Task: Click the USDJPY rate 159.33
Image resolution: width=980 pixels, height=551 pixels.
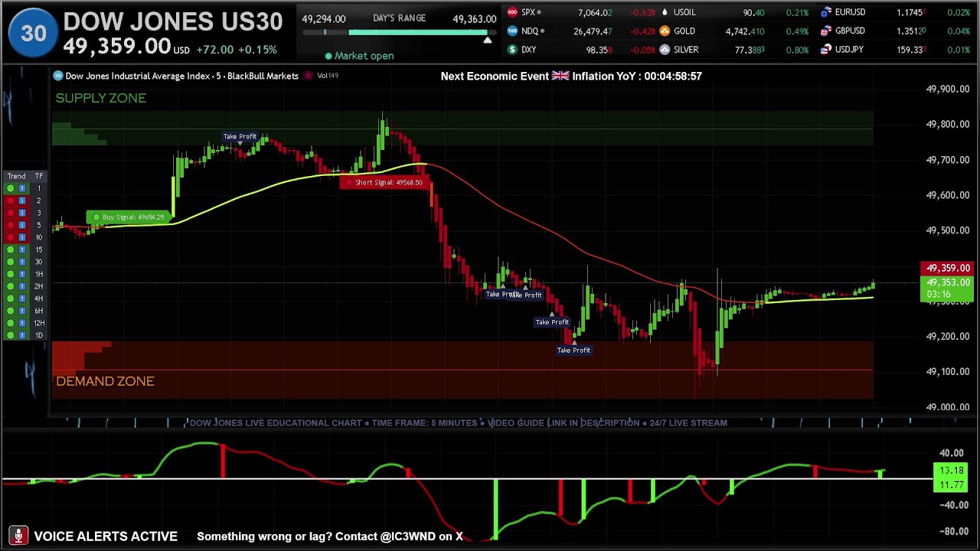Action: click(x=912, y=50)
